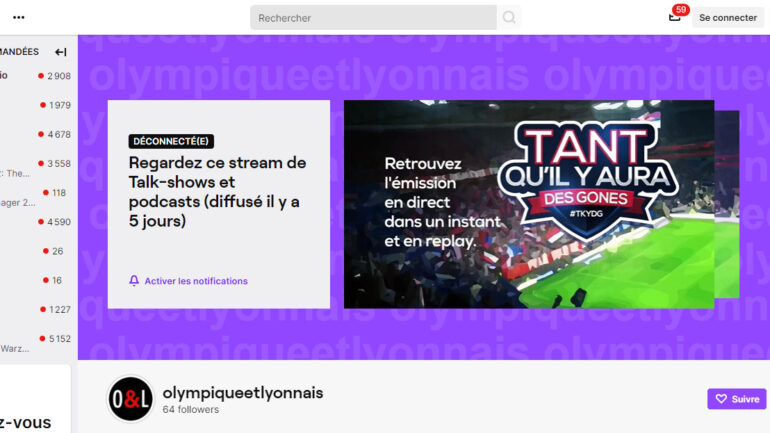Select the channel with 26 viewers
This screenshot has height=433, width=770.
click(x=35, y=251)
